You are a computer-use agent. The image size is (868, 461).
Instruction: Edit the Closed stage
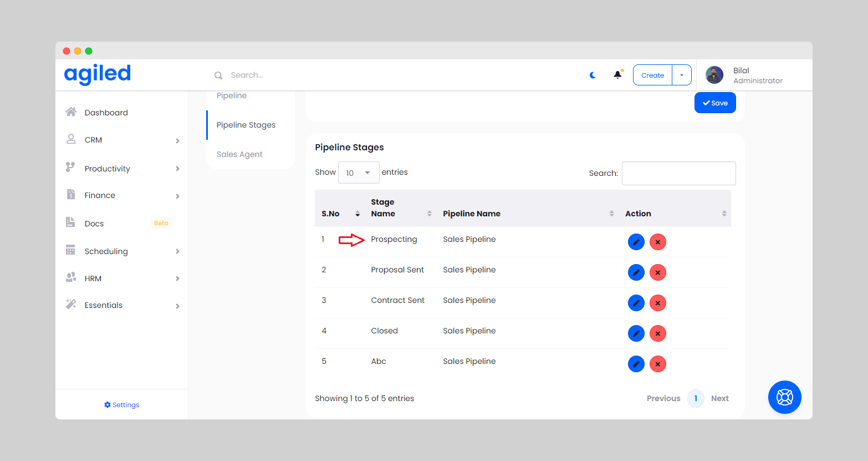[636, 333]
